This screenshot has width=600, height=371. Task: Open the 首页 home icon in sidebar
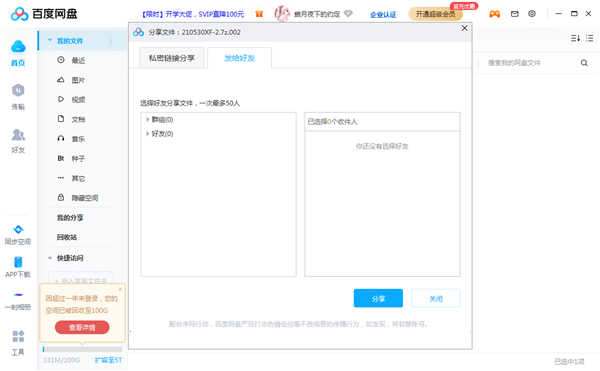click(18, 47)
